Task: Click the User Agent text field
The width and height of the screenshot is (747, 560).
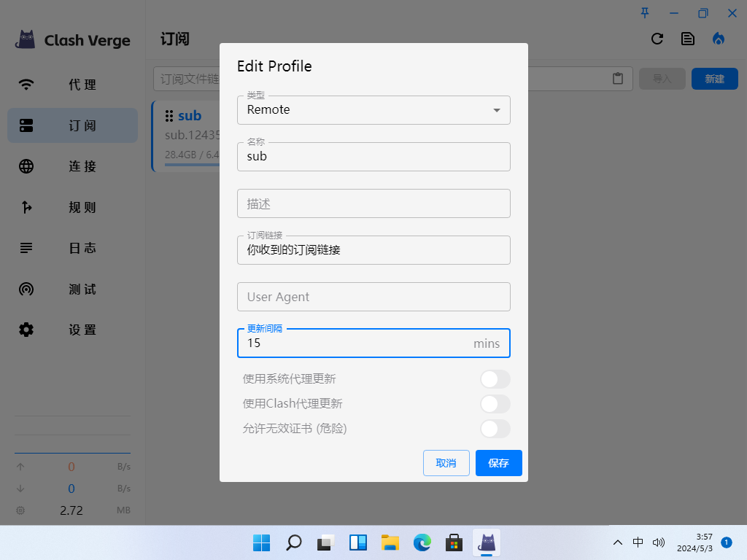Action: point(373,297)
